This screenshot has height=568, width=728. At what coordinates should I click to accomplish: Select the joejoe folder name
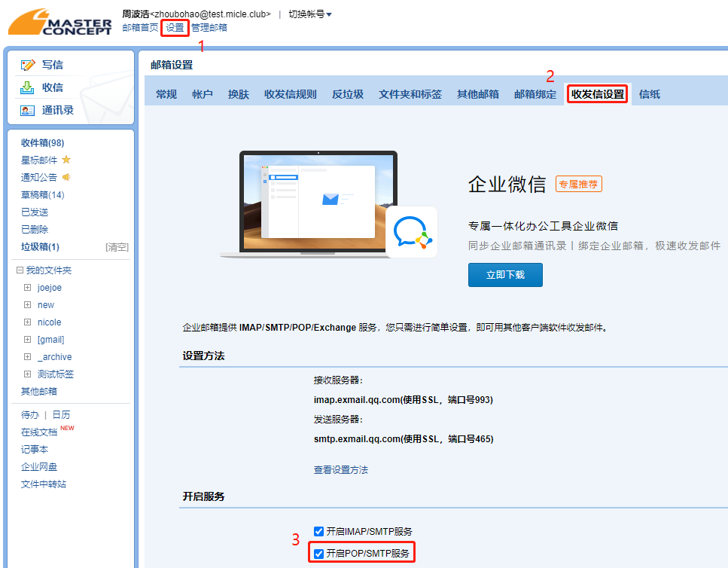point(50,288)
